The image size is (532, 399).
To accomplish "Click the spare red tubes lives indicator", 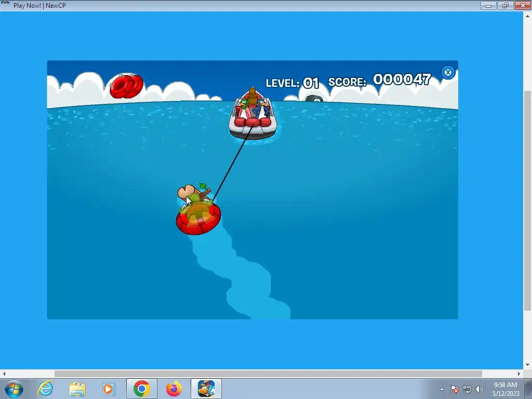I will pos(127,86).
